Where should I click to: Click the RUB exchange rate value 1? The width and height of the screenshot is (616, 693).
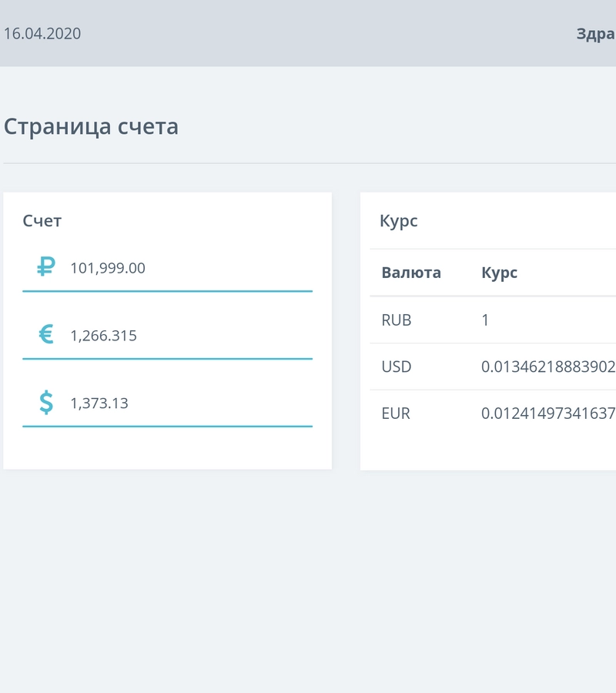[x=485, y=320]
